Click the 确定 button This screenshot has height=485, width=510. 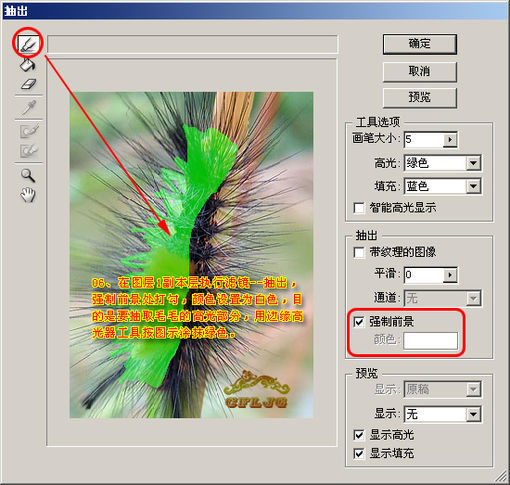pyautogui.click(x=419, y=44)
